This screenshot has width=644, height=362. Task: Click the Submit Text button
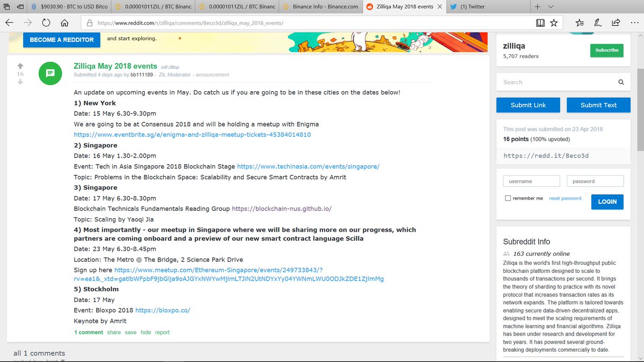(x=598, y=105)
